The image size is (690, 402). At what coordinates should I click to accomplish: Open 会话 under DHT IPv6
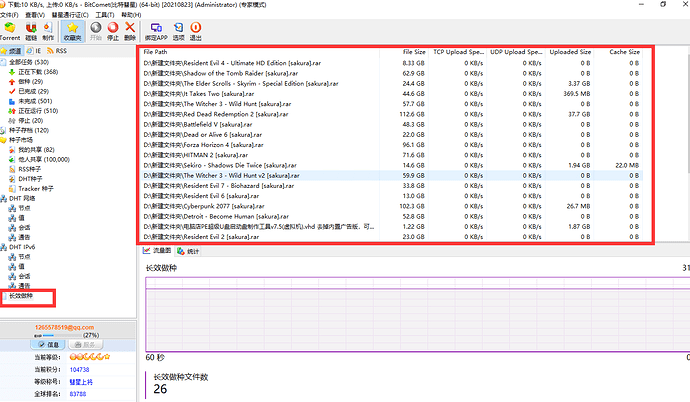[20, 276]
